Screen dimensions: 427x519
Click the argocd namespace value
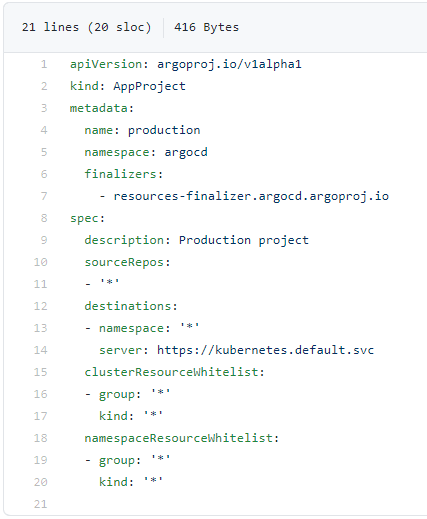coord(186,152)
